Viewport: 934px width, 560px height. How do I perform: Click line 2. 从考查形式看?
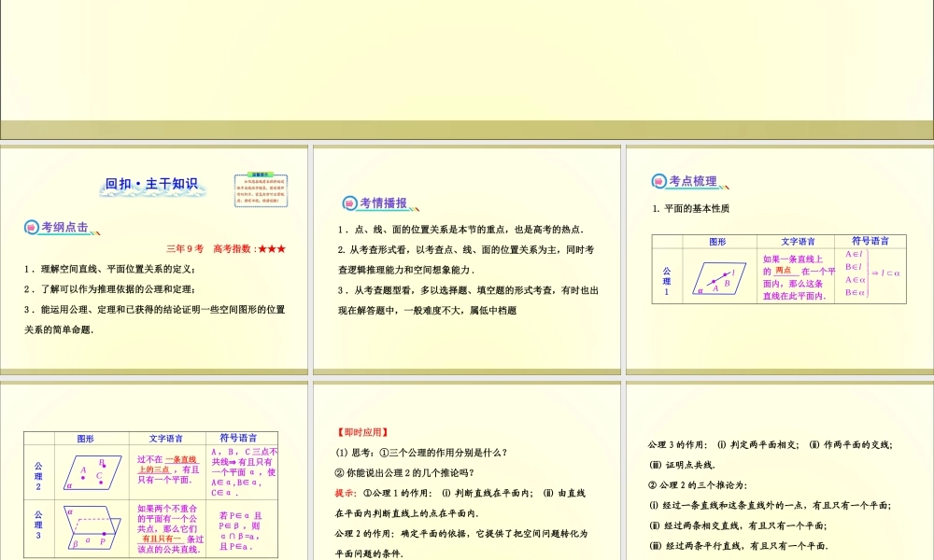[466, 250]
